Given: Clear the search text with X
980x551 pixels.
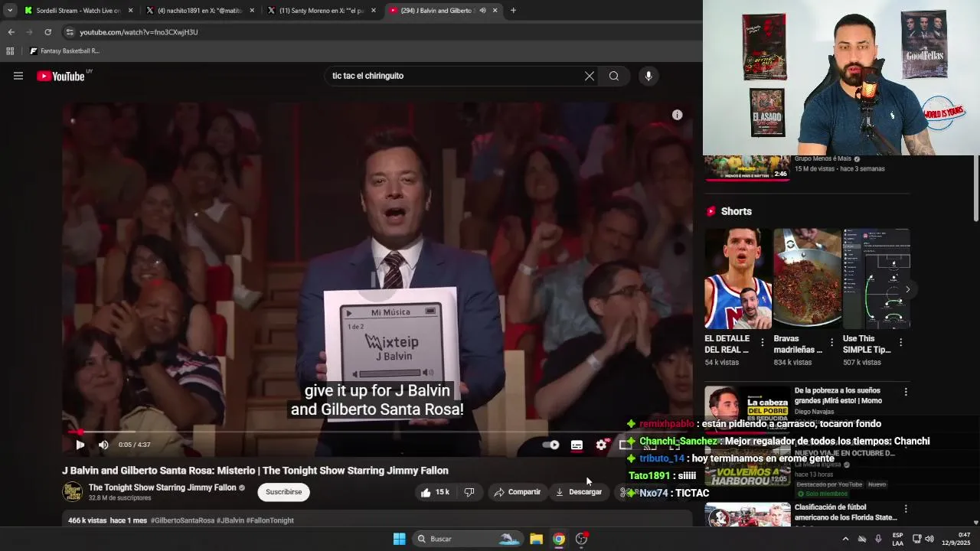Looking at the screenshot, I should (x=590, y=76).
